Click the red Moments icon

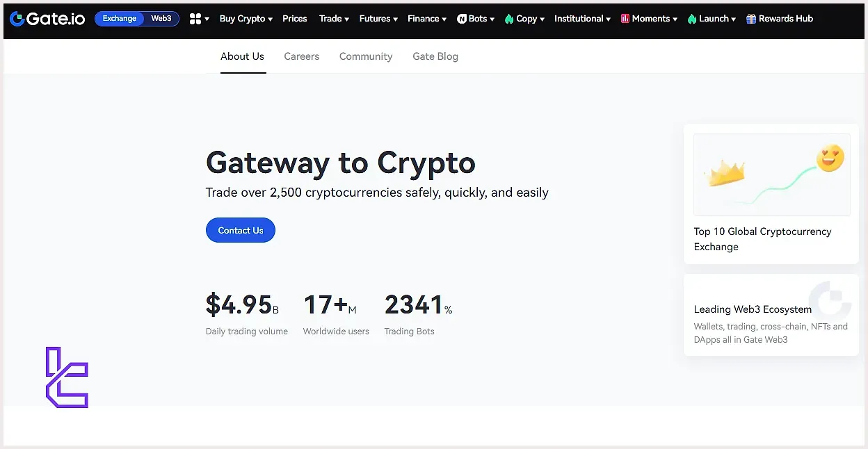click(625, 19)
